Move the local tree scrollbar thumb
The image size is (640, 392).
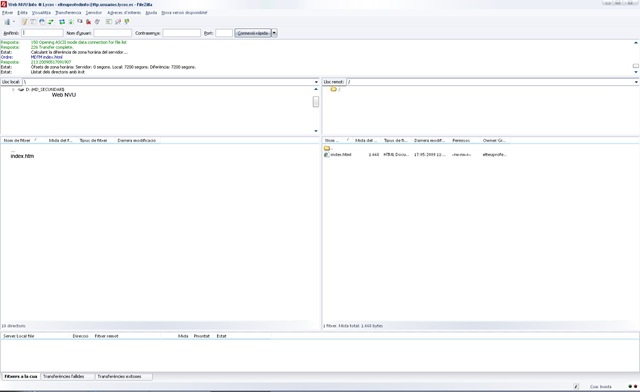coord(316,102)
